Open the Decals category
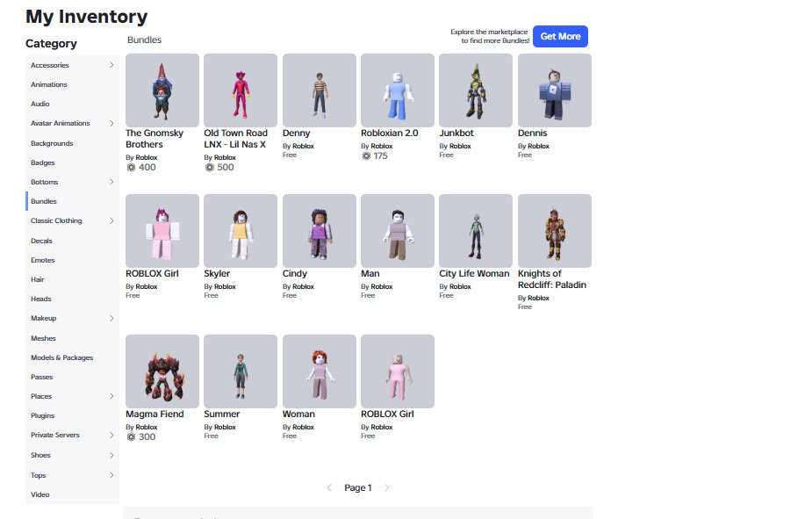812x519 pixels. point(41,241)
